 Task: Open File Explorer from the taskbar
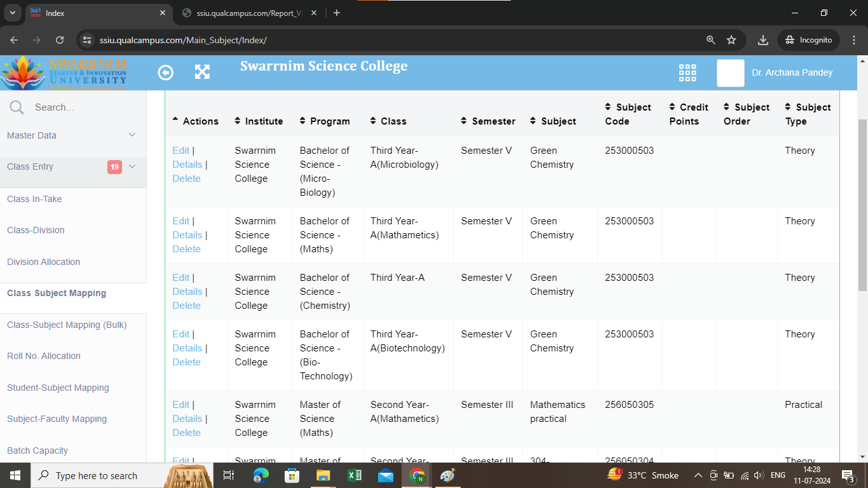[x=323, y=475]
